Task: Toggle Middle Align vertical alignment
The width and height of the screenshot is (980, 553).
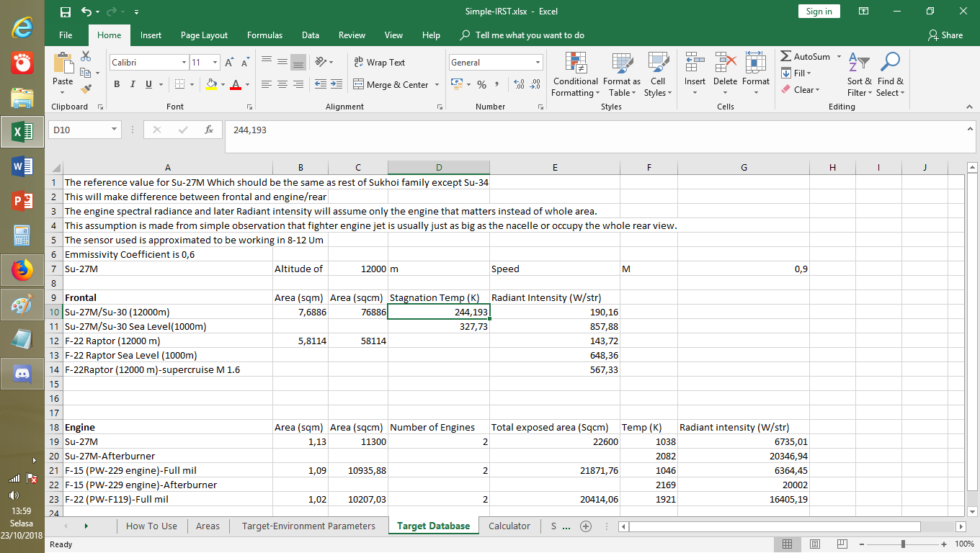Action: point(282,63)
